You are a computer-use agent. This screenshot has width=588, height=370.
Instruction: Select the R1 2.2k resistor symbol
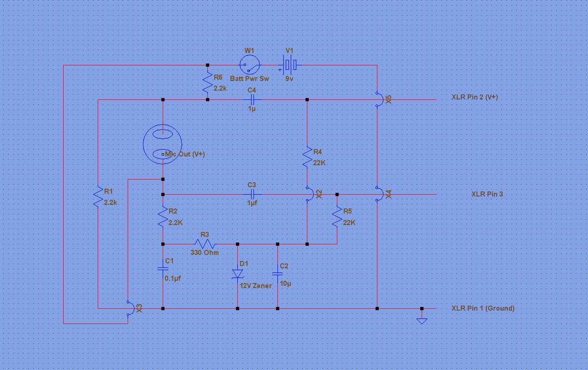(x=98, y=197)
